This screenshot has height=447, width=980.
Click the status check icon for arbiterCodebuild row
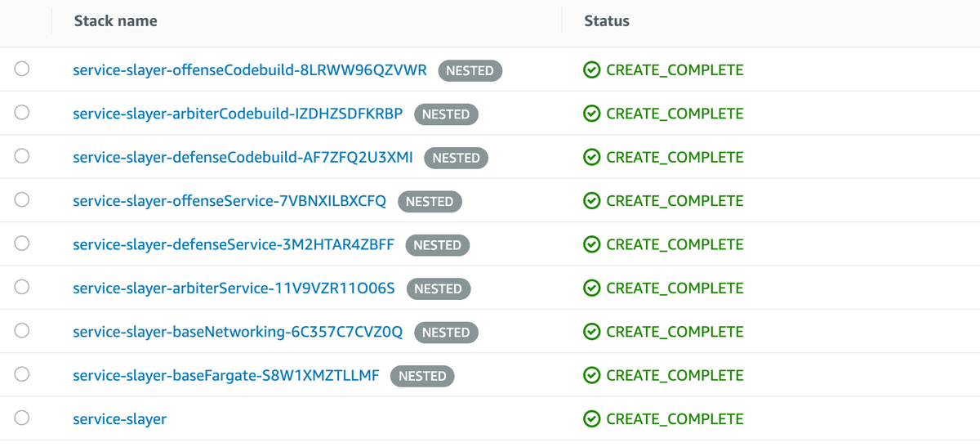click(x=592, y=114)
